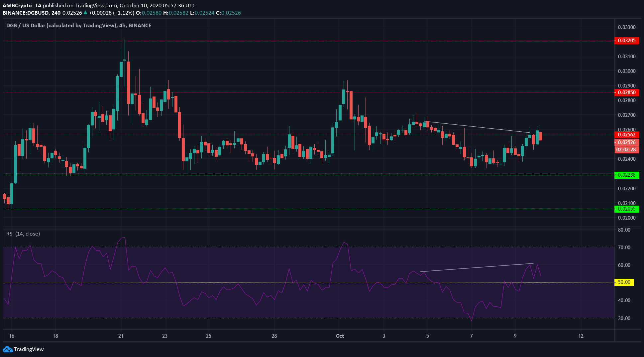Click the 0.03300 price axis value
Screen dimensions: 644x357
pos(627,27)
